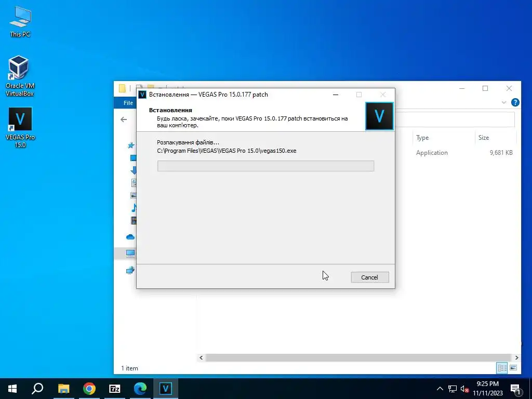Sort by the Type column header

[x=444, y=138]
